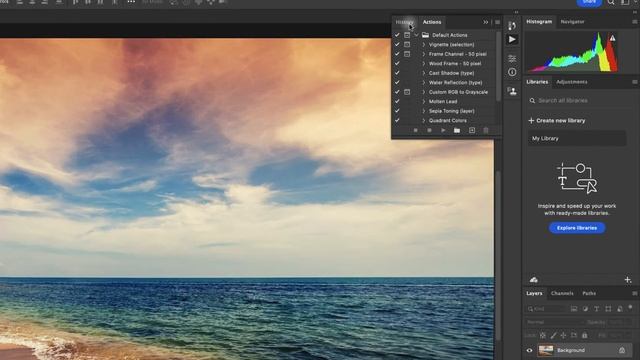Select the Background layer thumbnail
640x360 pixels.
pos(546,350)
